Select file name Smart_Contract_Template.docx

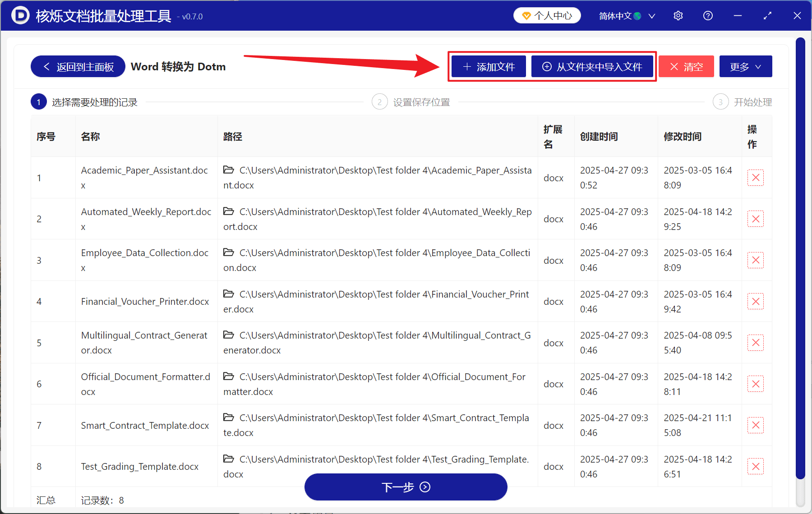[145, 425]
